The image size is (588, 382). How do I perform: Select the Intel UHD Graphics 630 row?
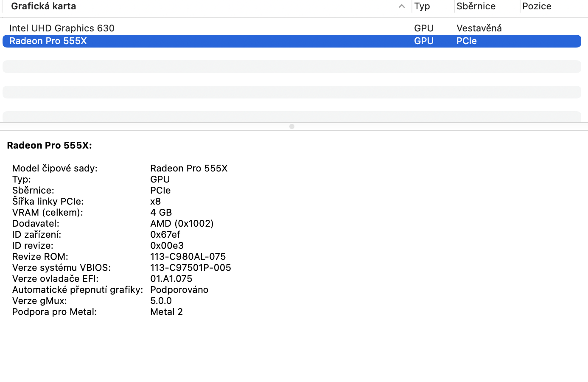point(292,28)
